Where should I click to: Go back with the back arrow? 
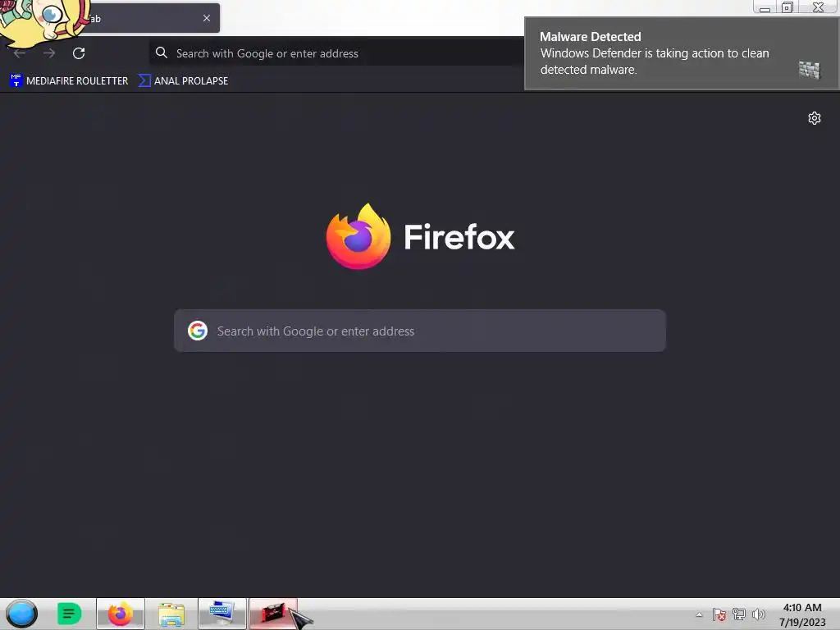[x=20, y=53]
